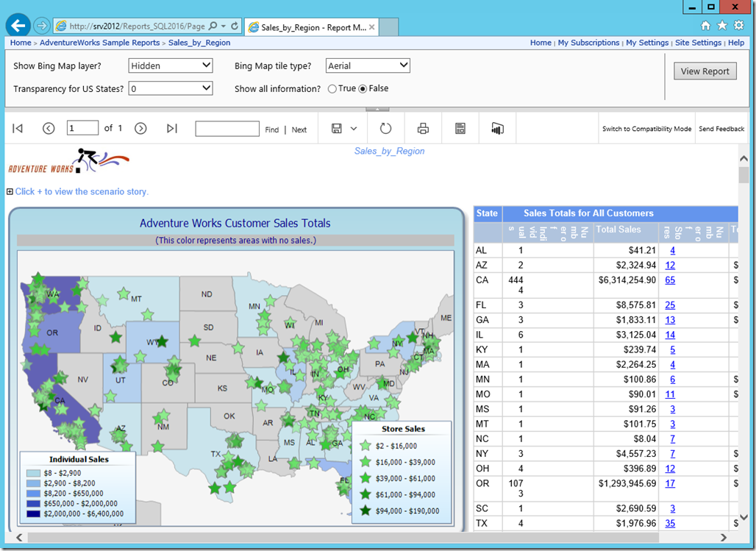Open Site Settings menu link
This screenshot has width=756, height=551.
pyautogui.click(x=698, y=43)
